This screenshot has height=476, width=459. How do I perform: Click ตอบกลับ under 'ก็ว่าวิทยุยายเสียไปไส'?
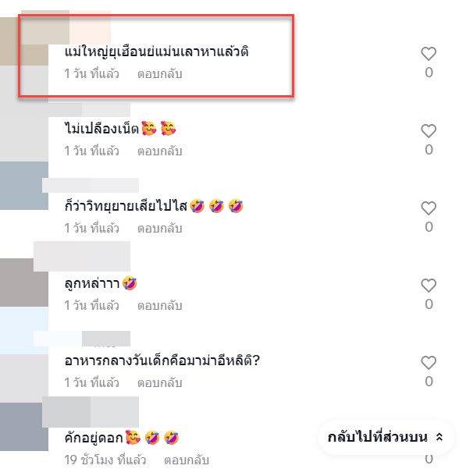pos(160,228)
